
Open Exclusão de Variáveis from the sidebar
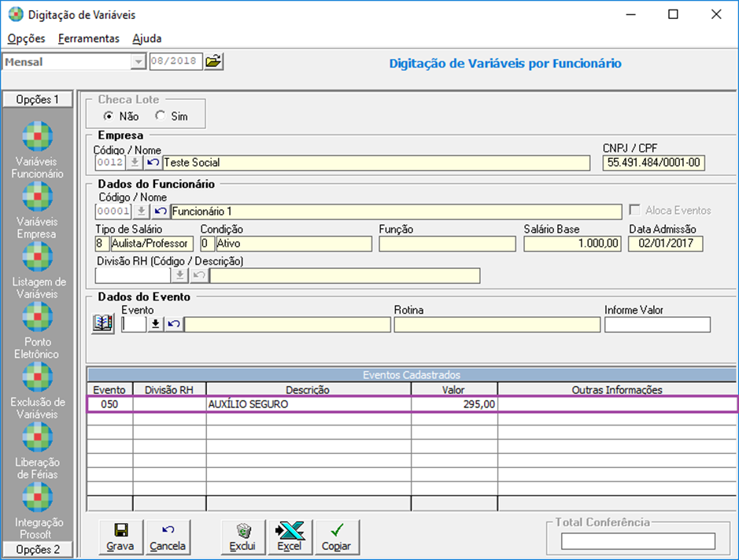(x=37, y=390)
